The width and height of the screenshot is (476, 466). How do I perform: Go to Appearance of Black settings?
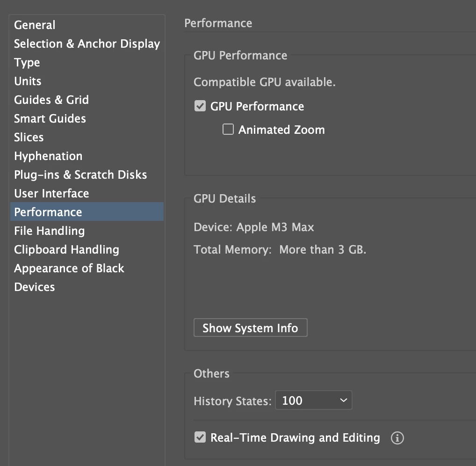coord(69,268)
